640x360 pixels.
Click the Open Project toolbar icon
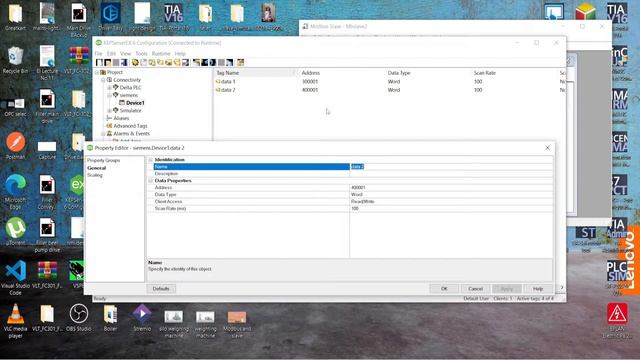[107, 62]
